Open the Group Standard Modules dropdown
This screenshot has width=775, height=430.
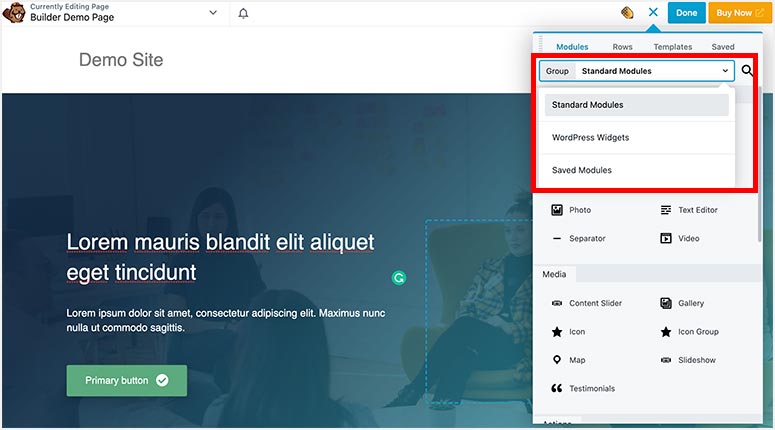pos(637,71)
